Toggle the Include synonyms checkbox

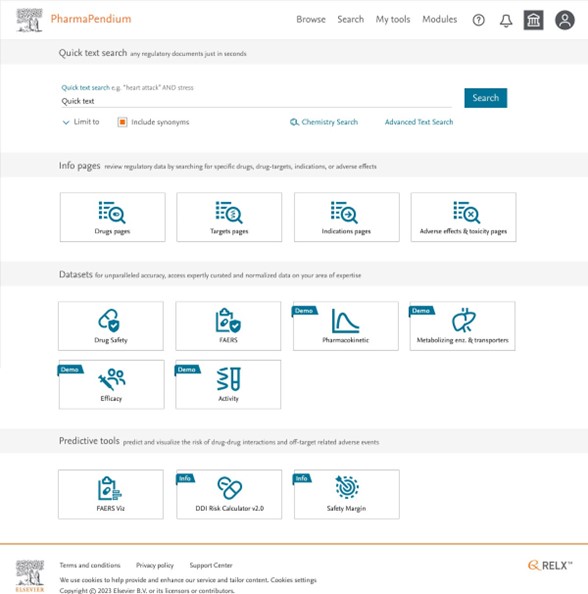122,122
